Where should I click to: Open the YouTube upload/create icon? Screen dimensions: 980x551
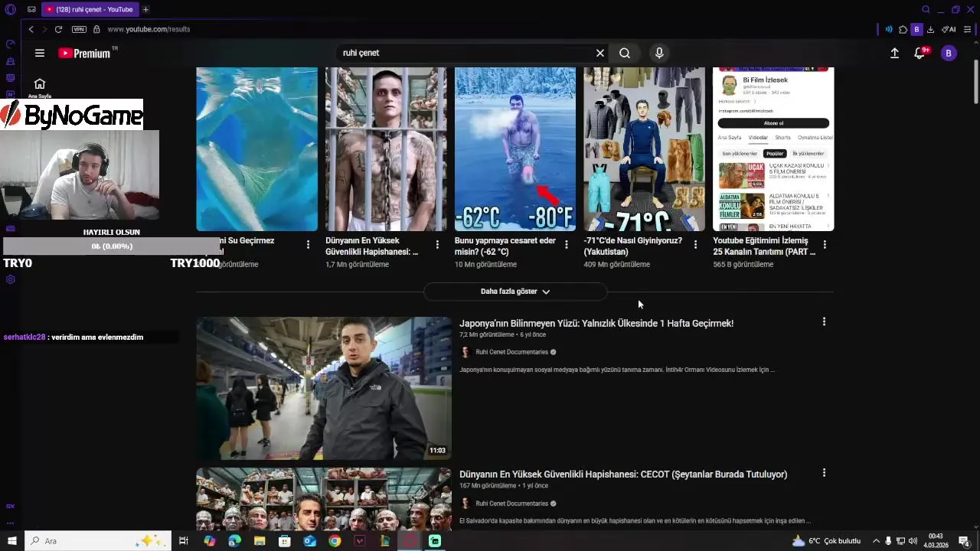[894, 53]
